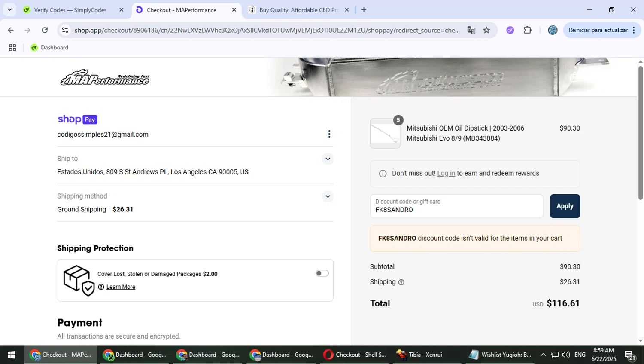Click the MAPerformance logo
The height and width of the screenshot is (364, 644).
point(105,77)
